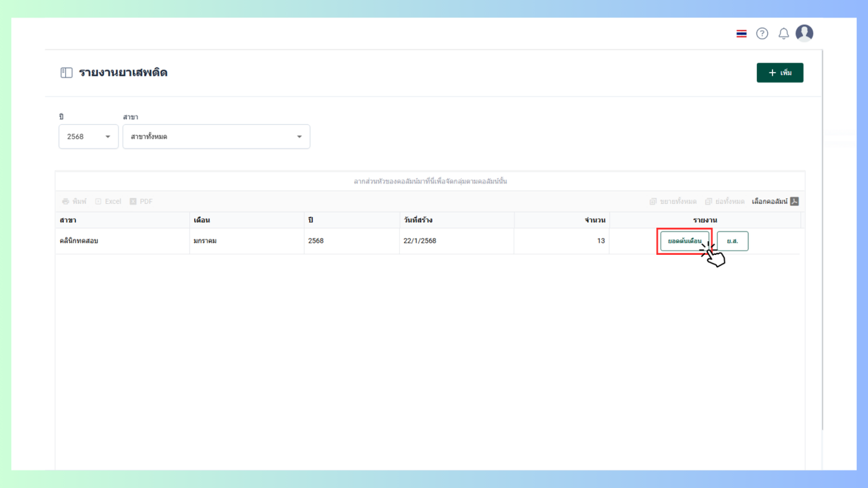Click the ยอดต้นเดือน report button

click(x=684, y=241)
